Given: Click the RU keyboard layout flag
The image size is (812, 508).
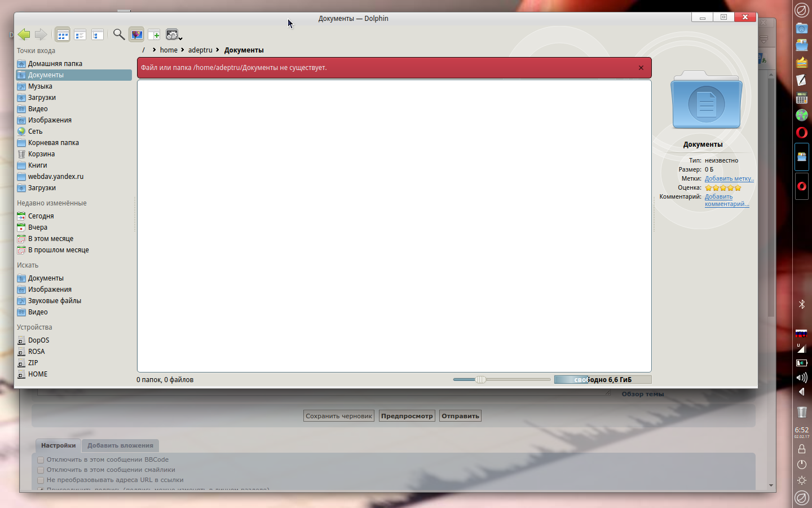Looking at the screenshot, I should tap(801, 334).
